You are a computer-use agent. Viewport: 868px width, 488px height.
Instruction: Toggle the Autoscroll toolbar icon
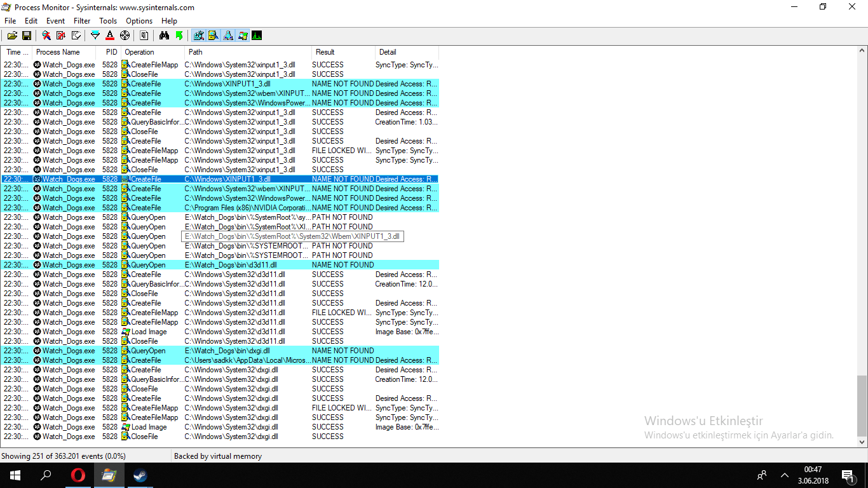click(x=61, y=36)
